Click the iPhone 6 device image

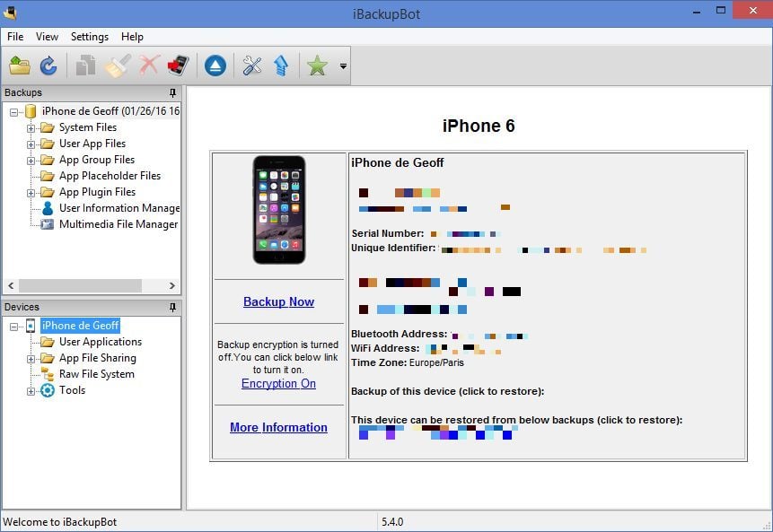tap(279, 210)
